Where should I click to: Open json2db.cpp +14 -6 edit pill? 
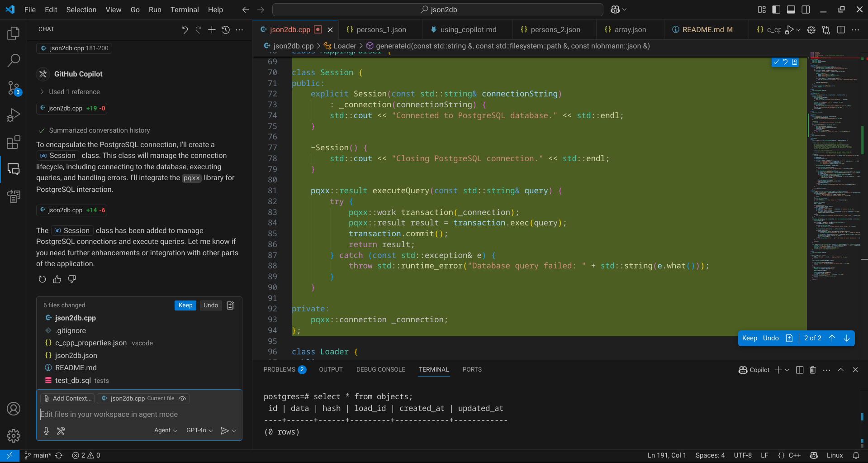click(x=72, y=210)
